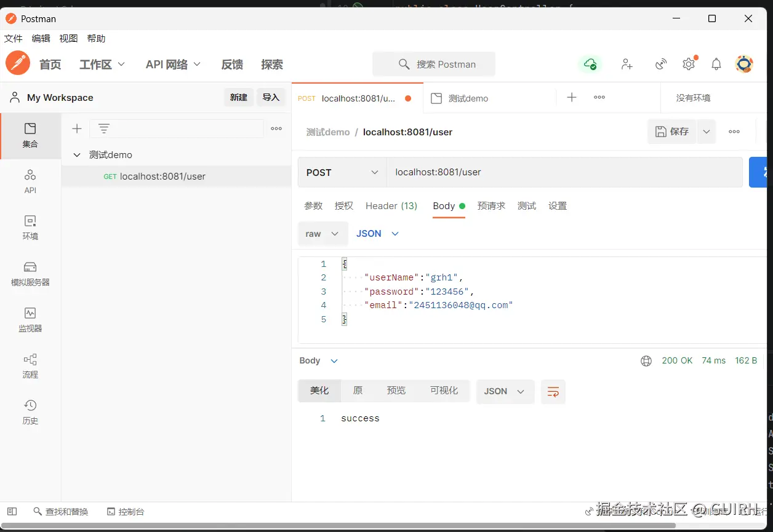Go to 首页 home
Viewport: 773px width, 532px height.
pyautogui.click(x=50, y=64)
